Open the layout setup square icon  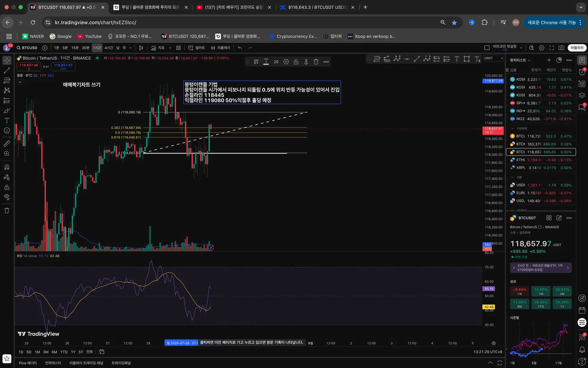(487, 48)
